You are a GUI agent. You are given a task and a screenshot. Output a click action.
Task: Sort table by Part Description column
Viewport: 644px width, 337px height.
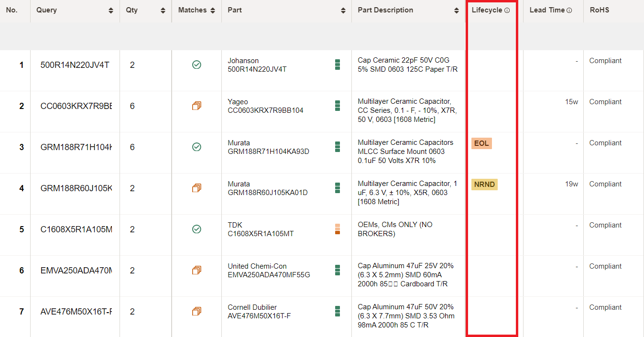point(458,11)
